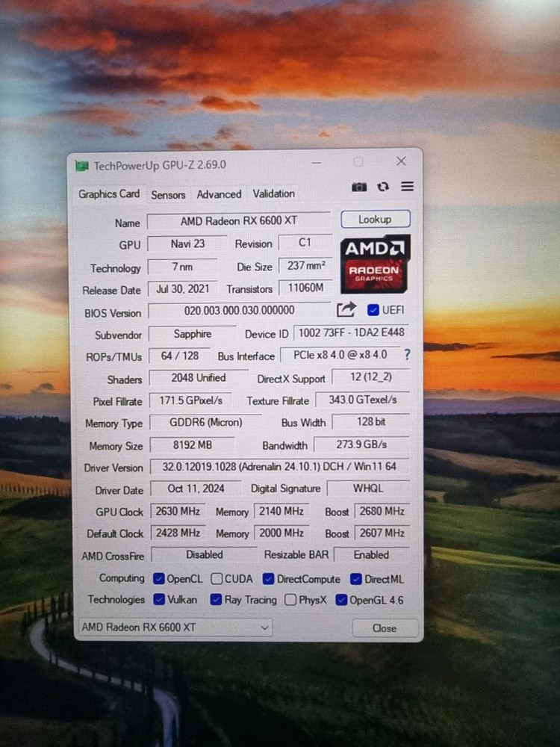Click the Resizable BAR value Enabled
This screenshot has height=747, width=560.
[371, 554]
